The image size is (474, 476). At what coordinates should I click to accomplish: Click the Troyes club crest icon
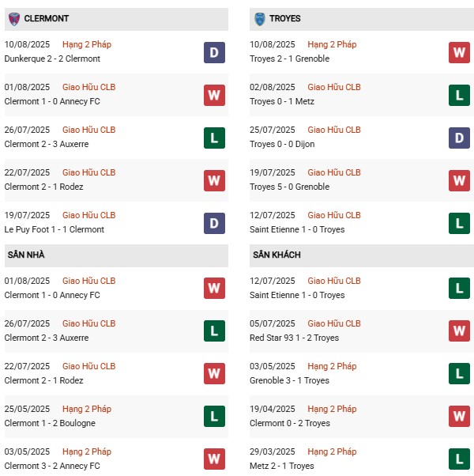click(259, 18)
